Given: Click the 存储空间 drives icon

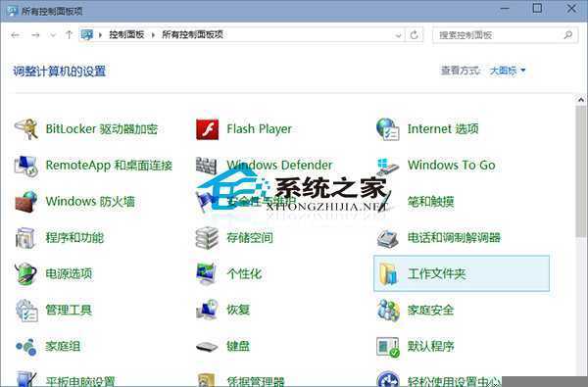Looking at the screenshot, I should click(207, 238).
